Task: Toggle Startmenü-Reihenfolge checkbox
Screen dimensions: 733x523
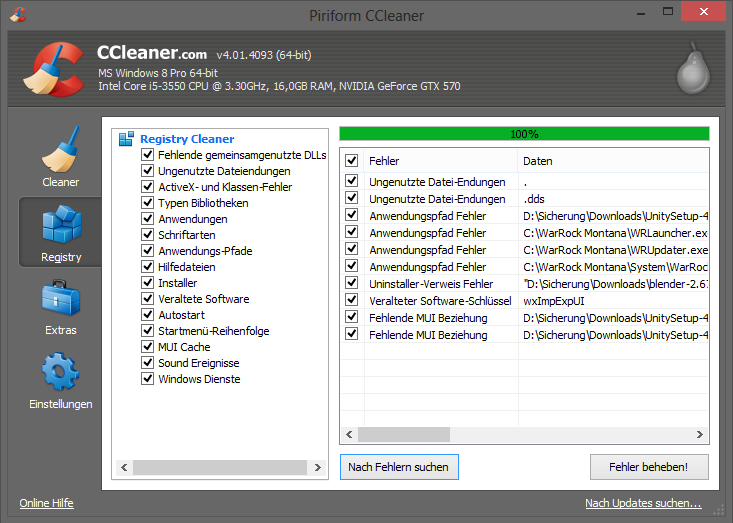Action: (x=147, y=330)
